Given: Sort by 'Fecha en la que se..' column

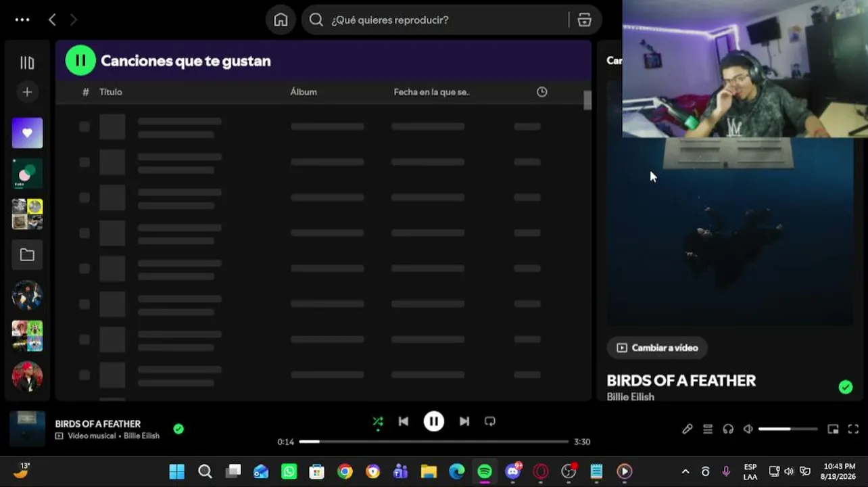Looking at the screenshot, I should tap(431, 92).
